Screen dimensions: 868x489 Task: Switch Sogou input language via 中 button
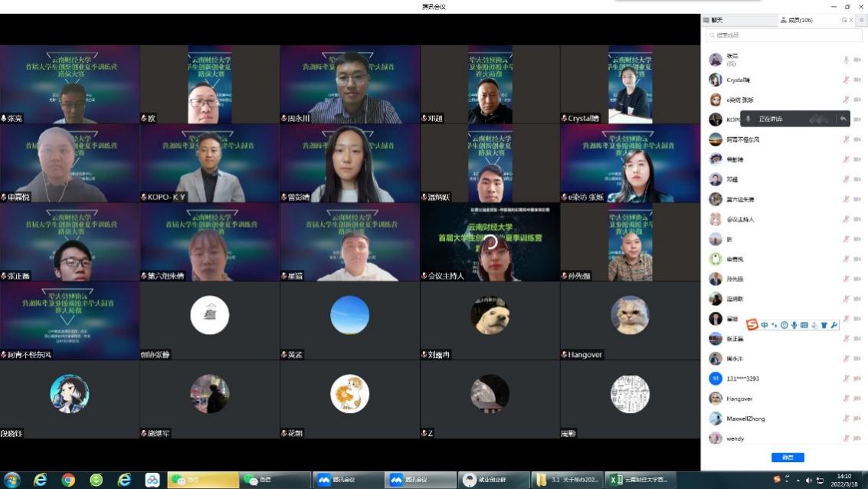(765, 325)
